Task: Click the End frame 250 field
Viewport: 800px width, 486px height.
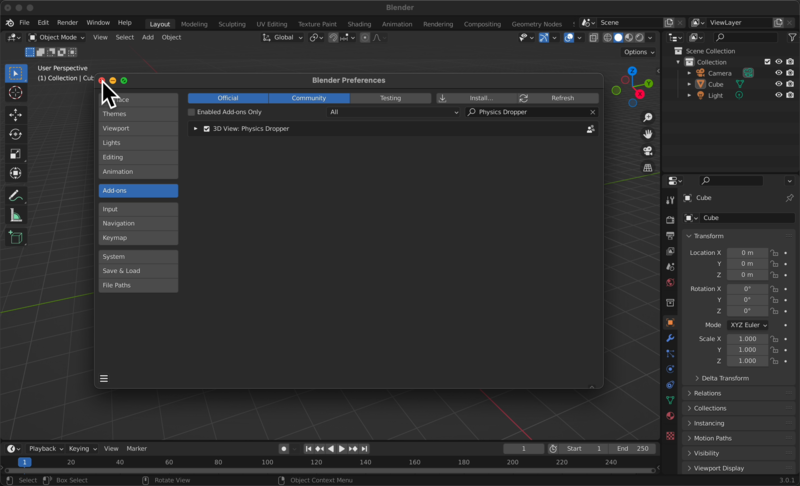Action: coord(633,449)
